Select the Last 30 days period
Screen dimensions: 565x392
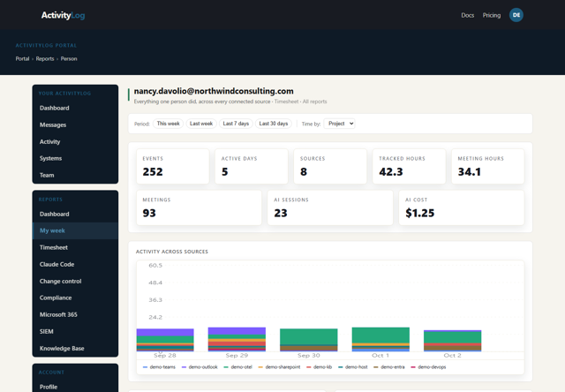(274, 124)
